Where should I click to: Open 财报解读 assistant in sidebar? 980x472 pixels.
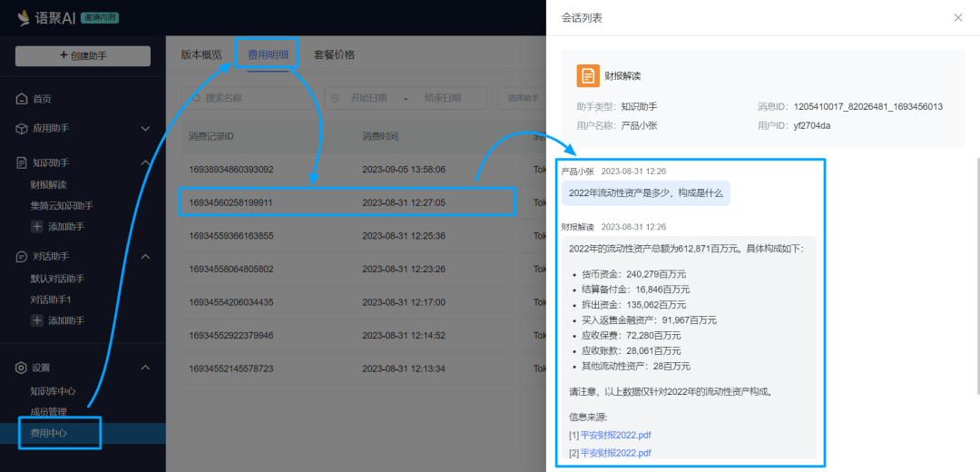coord(48,184)
